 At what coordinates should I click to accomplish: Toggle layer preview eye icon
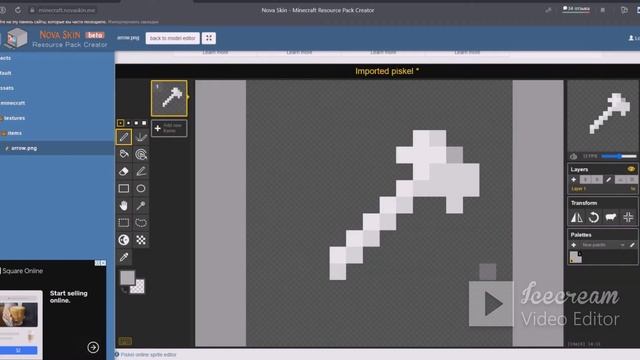click(x=631, y=169)
